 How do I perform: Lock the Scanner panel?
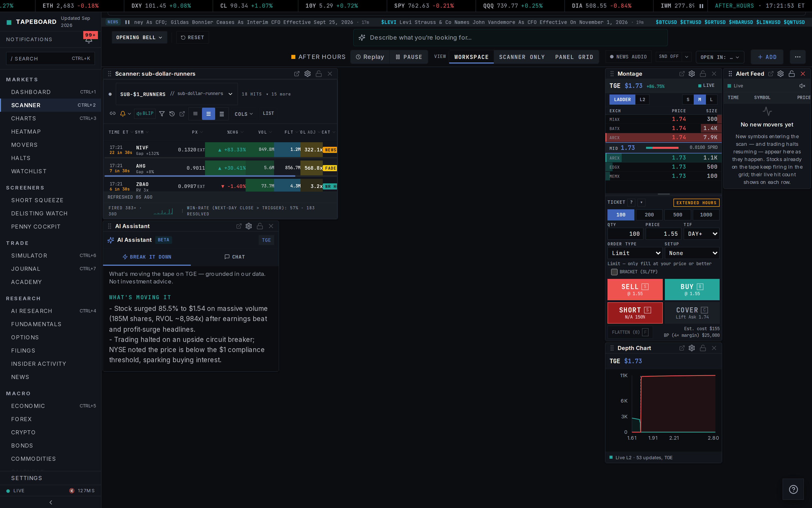pyautogui.click(x=318, y=74)
